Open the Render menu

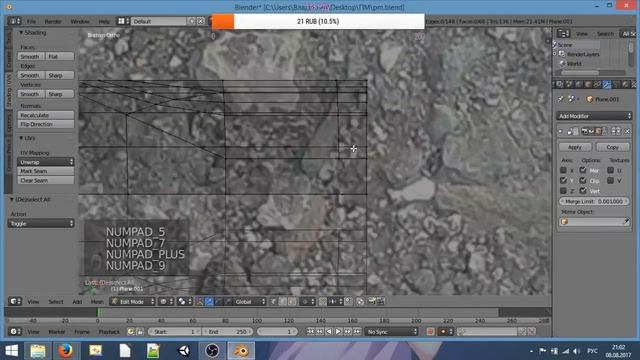[53, 21]
